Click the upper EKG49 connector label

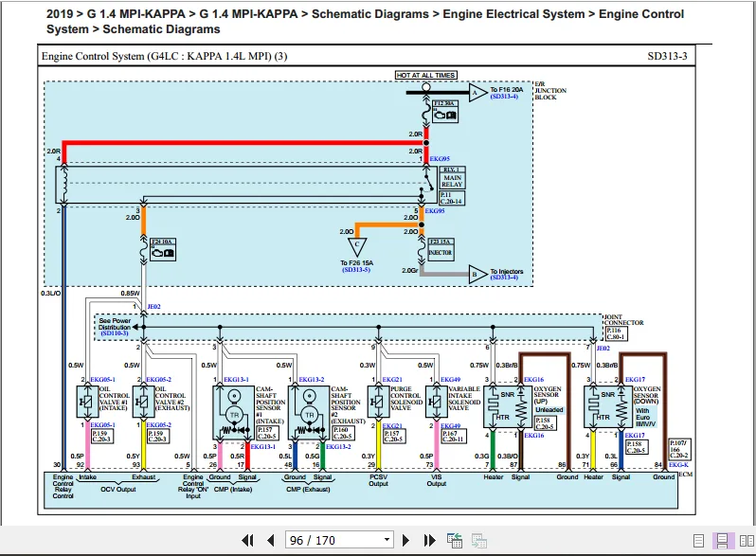450,380
